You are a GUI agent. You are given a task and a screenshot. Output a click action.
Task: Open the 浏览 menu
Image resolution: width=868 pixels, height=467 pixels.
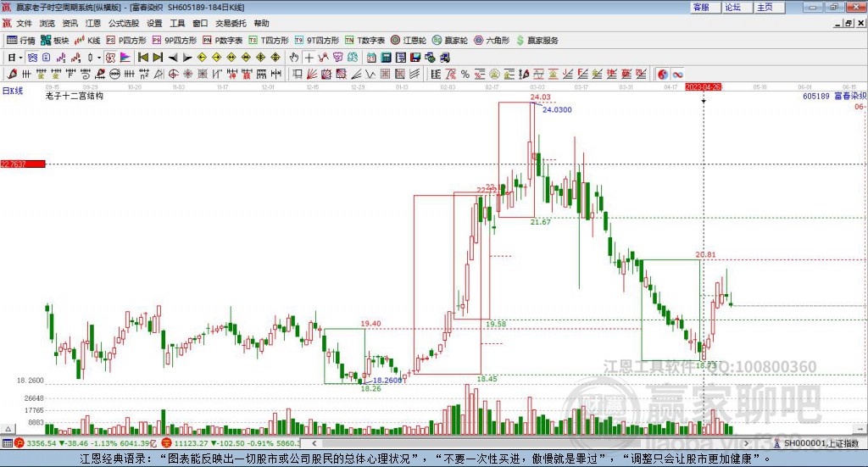tap(47, 23)
